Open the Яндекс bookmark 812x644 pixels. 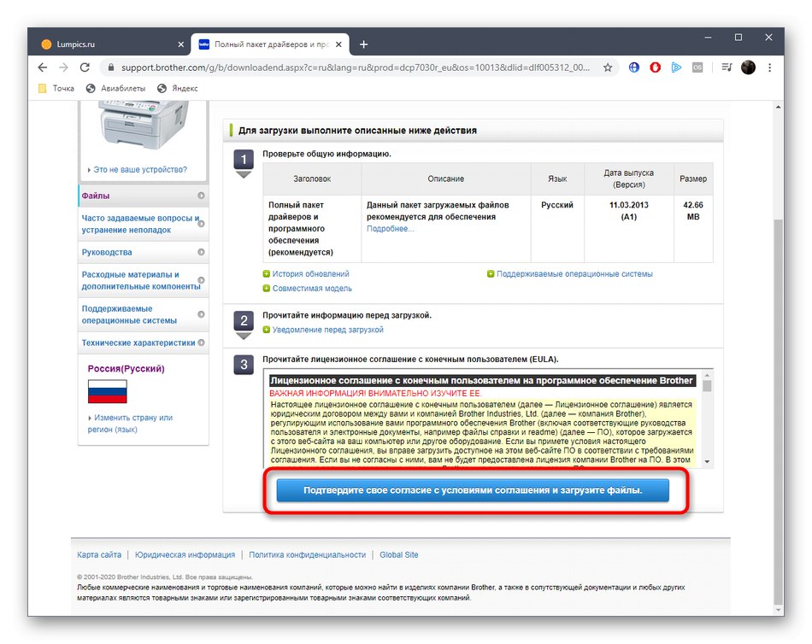178,89
